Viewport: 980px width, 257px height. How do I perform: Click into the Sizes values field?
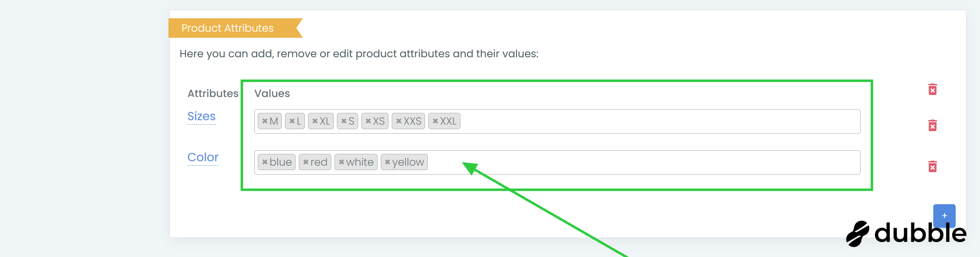pos(650,121)
